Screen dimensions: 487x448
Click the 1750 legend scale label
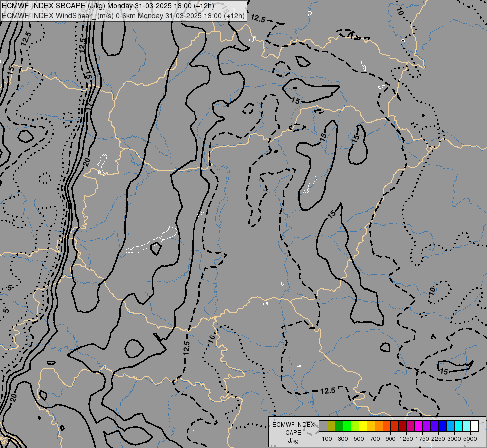422,439
